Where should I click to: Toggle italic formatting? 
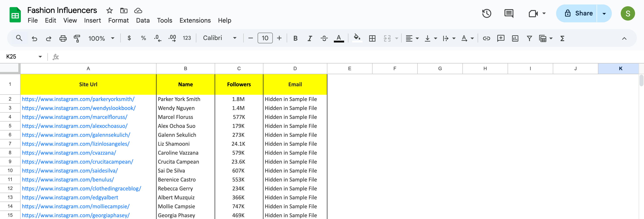pos(310,38)
